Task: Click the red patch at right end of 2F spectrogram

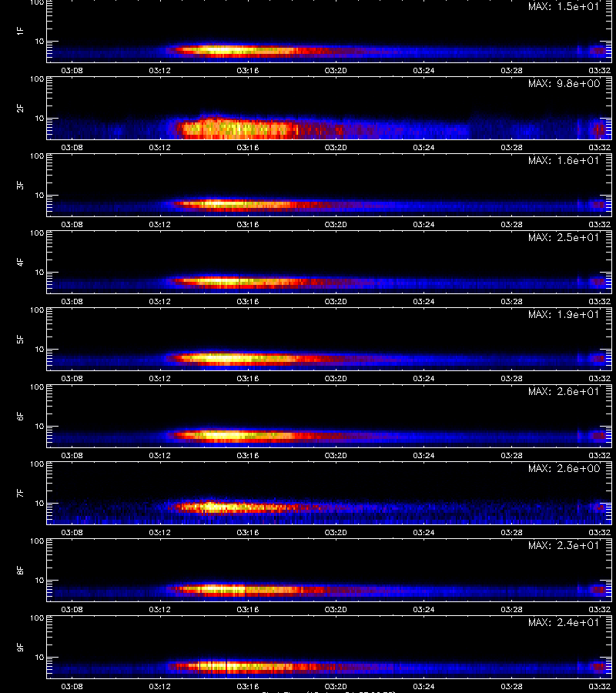Action: click(599, 129)
